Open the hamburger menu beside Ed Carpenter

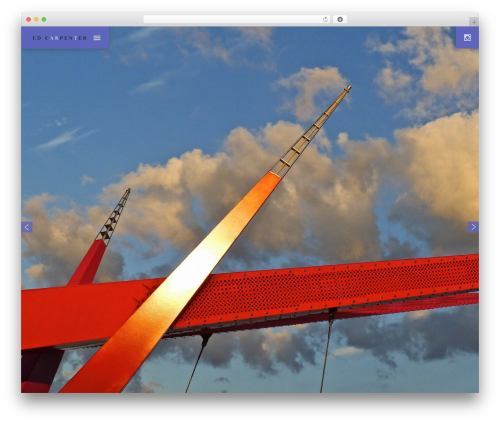(97, 38)
